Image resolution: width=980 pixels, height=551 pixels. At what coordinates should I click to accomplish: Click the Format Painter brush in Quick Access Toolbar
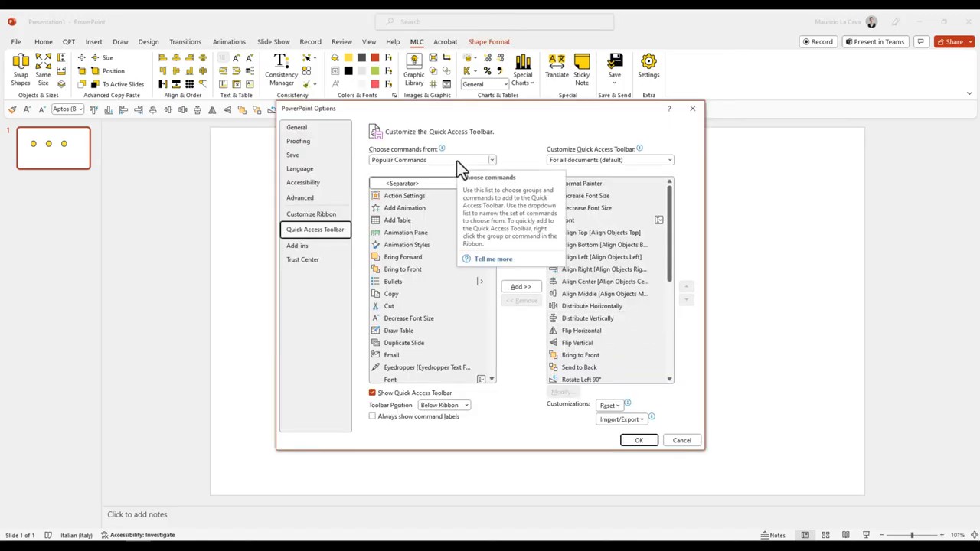click(12, 109)
